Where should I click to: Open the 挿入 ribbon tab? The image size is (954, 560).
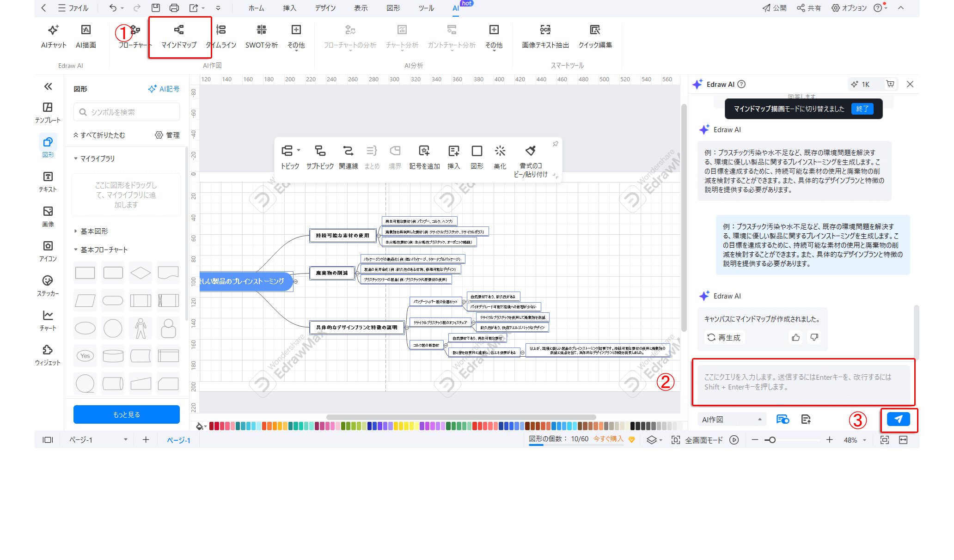[x=290, y=8]
